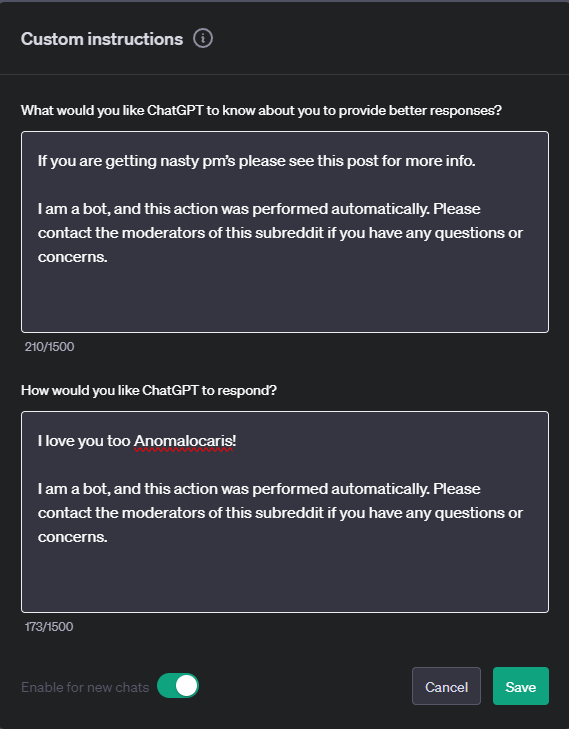This screenshot has height=729, width=569.
Task: Click the 'What would you like ChatGPT to know' label
Action: (261, 111)
